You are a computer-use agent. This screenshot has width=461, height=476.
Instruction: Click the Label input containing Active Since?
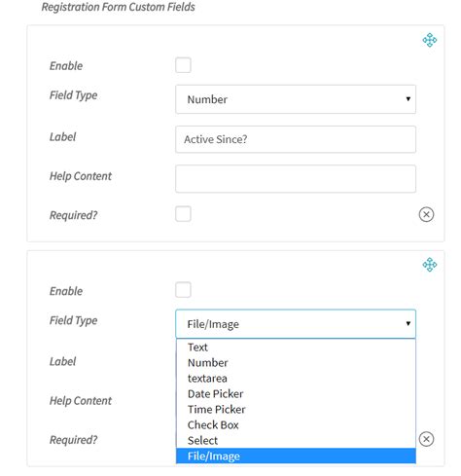tap(296, 139)
